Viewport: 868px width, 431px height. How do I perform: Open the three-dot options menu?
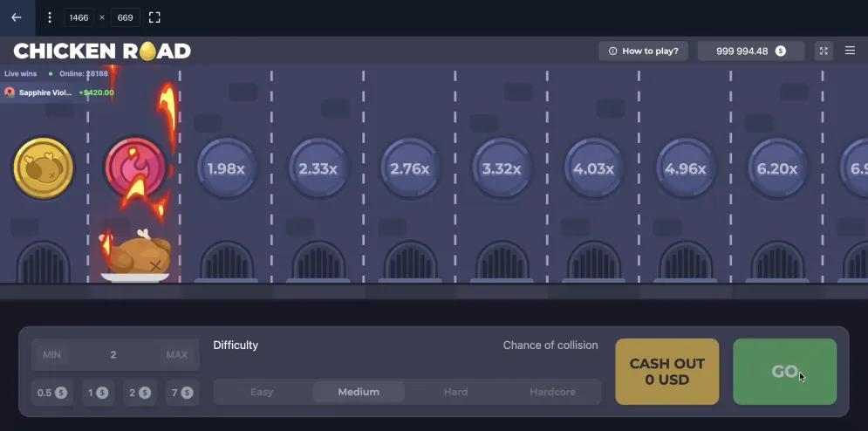pos(49,17)
